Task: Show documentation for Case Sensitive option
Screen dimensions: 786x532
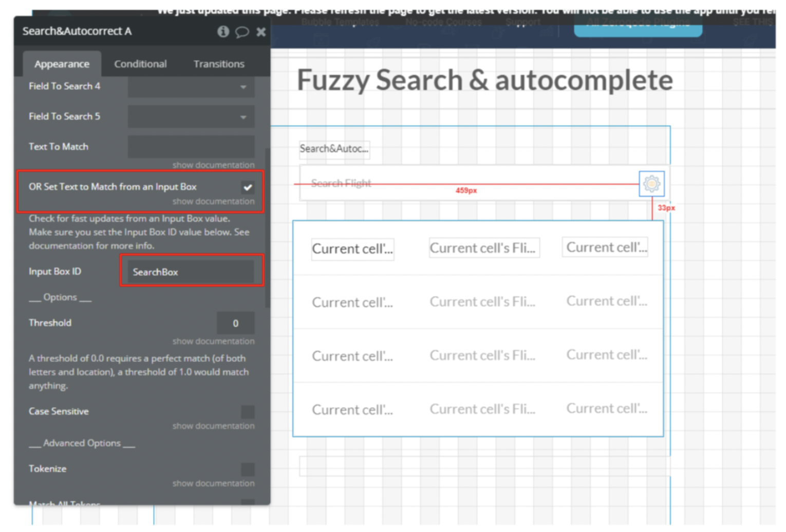Action: [213, 426]
